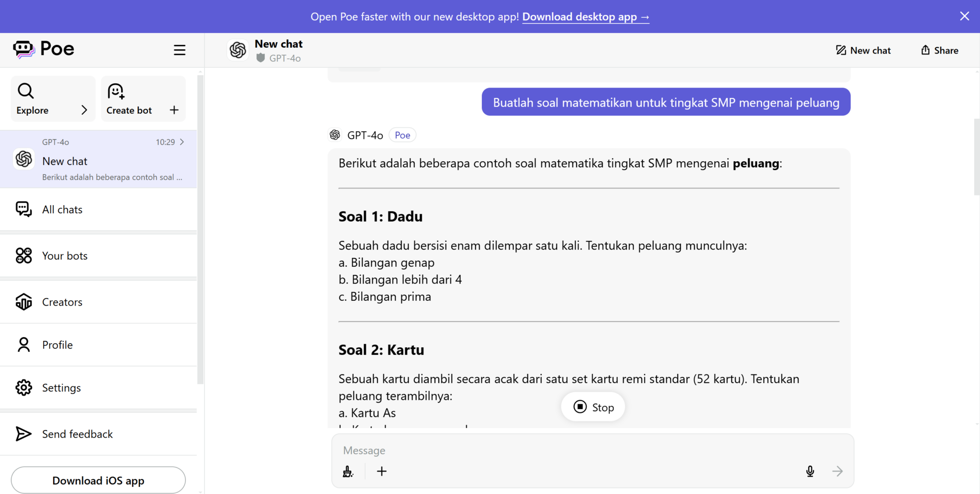Stop the response generation

593,407
